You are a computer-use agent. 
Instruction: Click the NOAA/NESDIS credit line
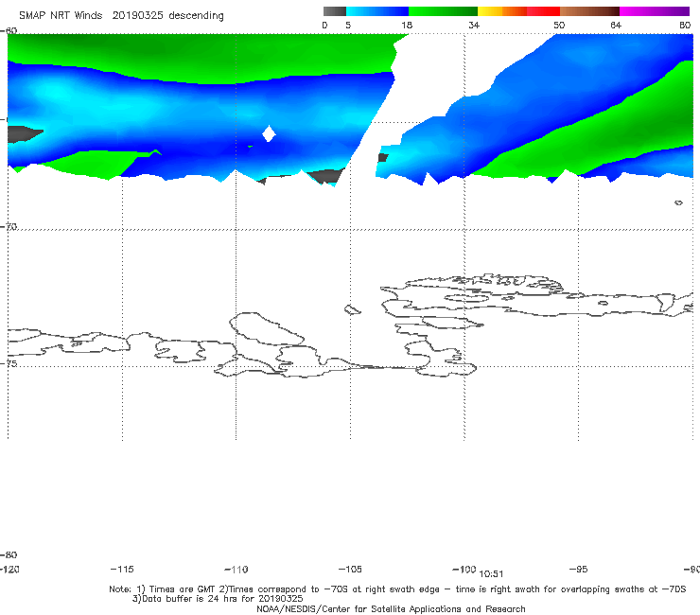tap(391, 608)
